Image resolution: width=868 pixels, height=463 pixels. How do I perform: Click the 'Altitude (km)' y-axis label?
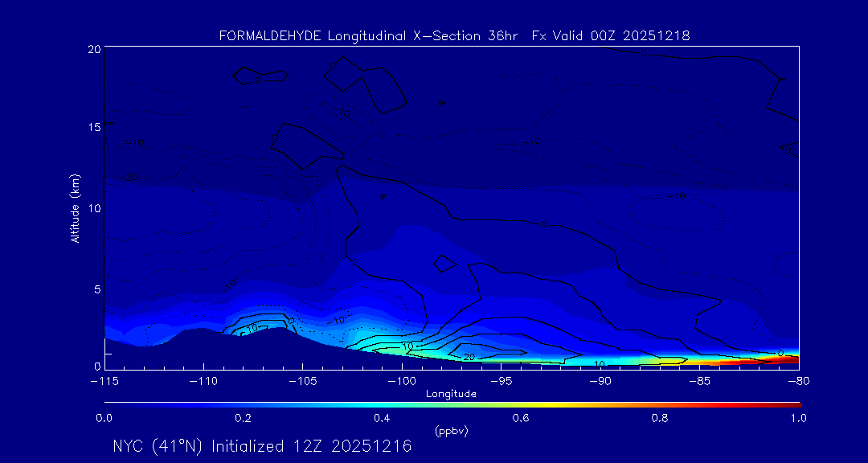click(x=75, y=208)
